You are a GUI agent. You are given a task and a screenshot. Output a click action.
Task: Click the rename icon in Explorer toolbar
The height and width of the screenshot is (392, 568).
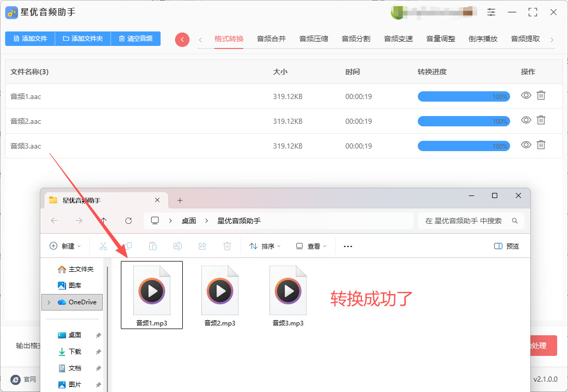[178, 246]
